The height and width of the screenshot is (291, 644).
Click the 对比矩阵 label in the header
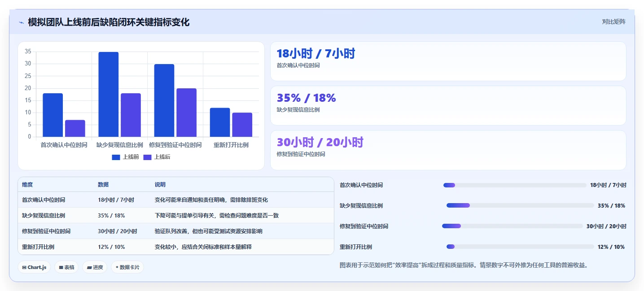coord(614,22)
